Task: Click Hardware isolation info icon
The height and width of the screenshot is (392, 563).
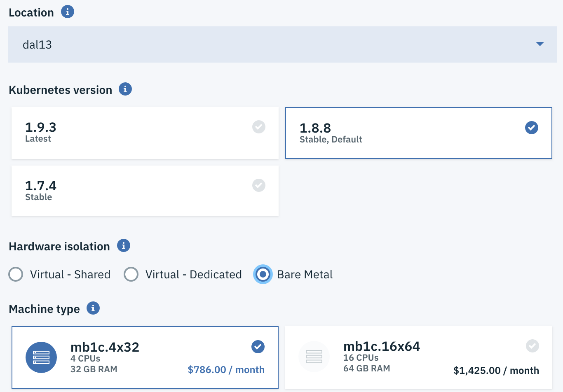Action: [x=124, y=245]
